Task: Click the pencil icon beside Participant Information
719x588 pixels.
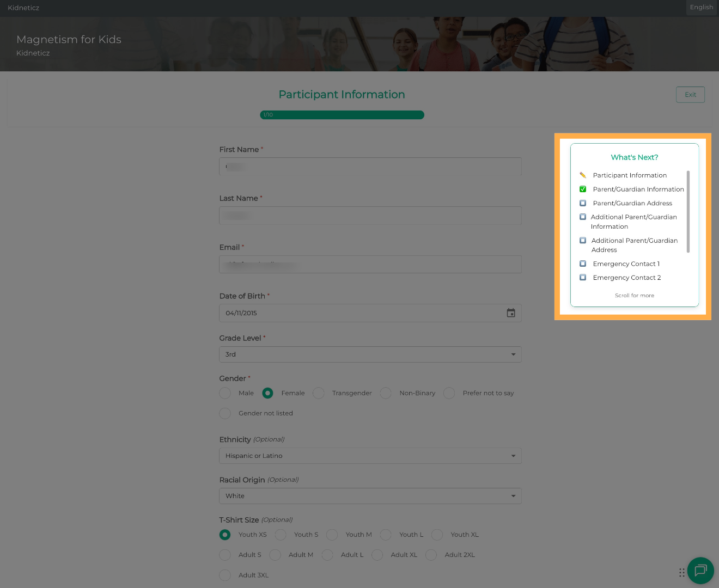Action: (583, 175)
